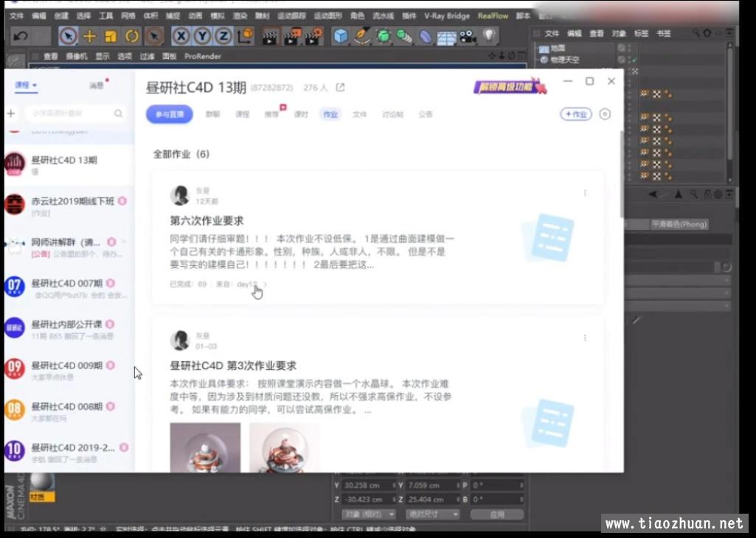Image resolution: width=756 pixels, height=538 pixels.
Task: Open the Subdivision Surface generator icon
Action: coord(383,36)
